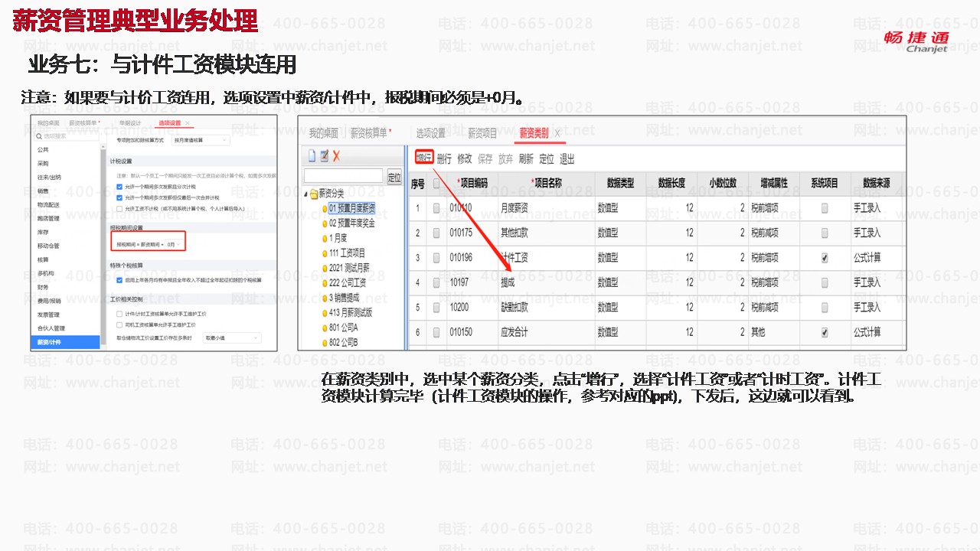The image size is (980, 551).
Task: Click the 修改 edit button
Action: (465, 159)
